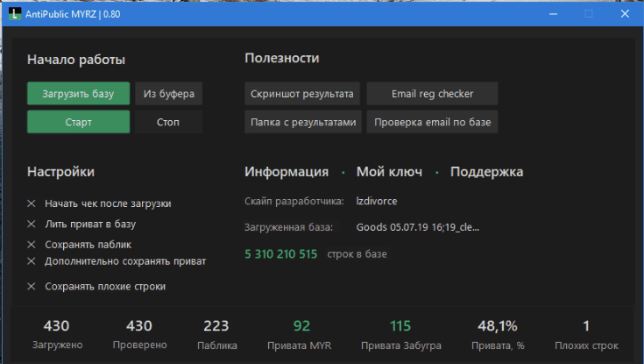Start the check with Старт button
The image size is (644, 364).
[x=79, y=122]
